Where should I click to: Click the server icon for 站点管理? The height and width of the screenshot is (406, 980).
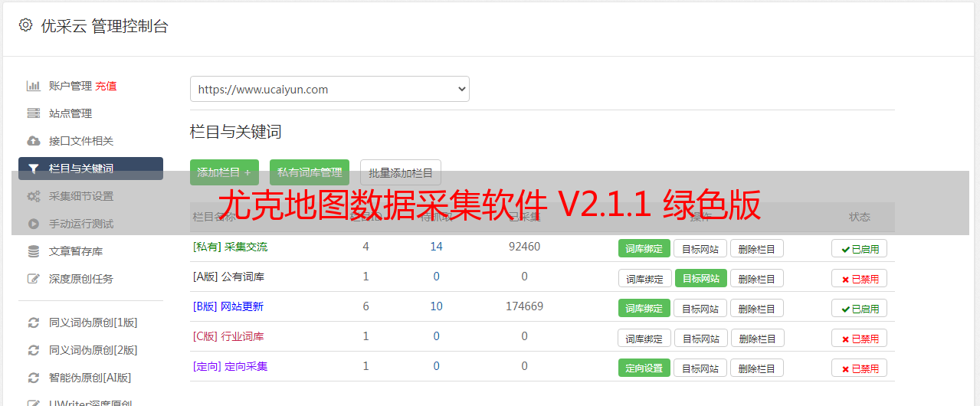coord(33,113)
